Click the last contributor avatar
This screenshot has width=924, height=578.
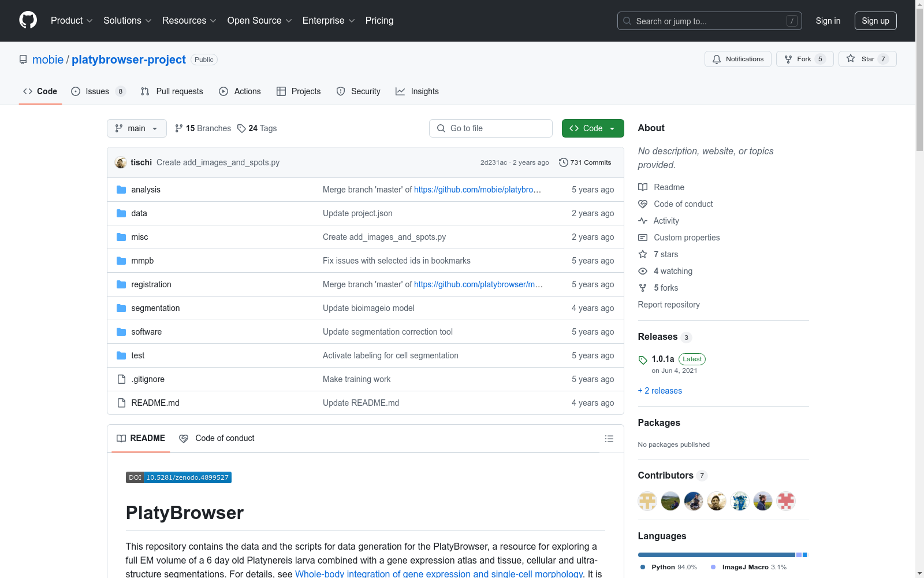(x=786, y=501)
